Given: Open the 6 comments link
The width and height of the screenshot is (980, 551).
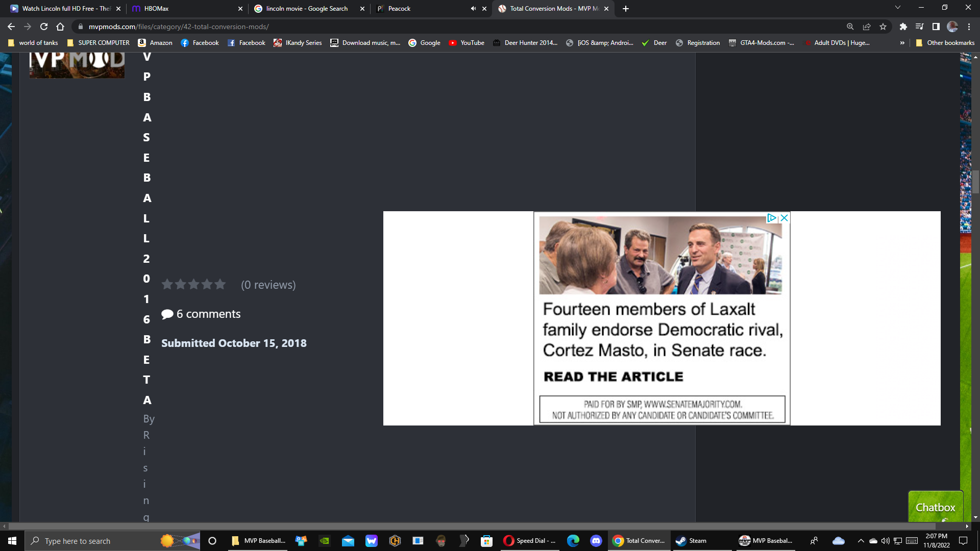Looking at the screenshot, I should tap(201, 314).
